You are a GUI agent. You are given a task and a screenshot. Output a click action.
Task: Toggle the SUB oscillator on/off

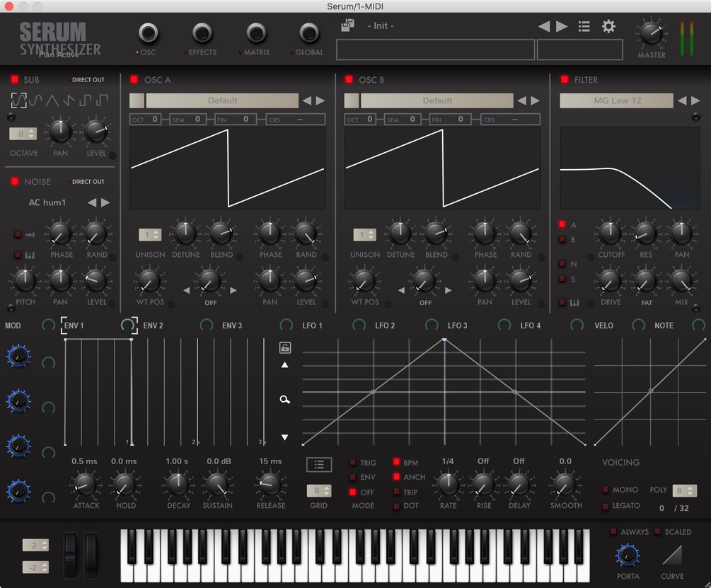coord(15,79)
